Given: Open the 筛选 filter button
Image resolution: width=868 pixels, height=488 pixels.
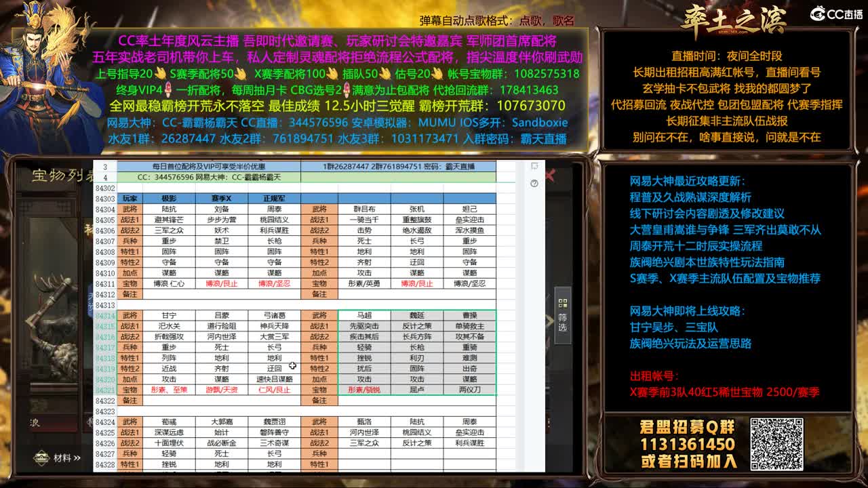Looking at the screenshot, I should [x=562, y=316].
